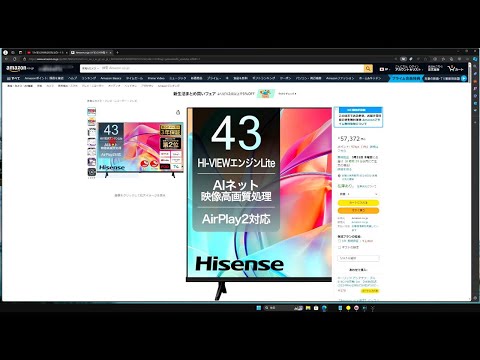The image size is (480, 360).
Task: Open the account and lists menu
Action: click(x=409, y=68)
